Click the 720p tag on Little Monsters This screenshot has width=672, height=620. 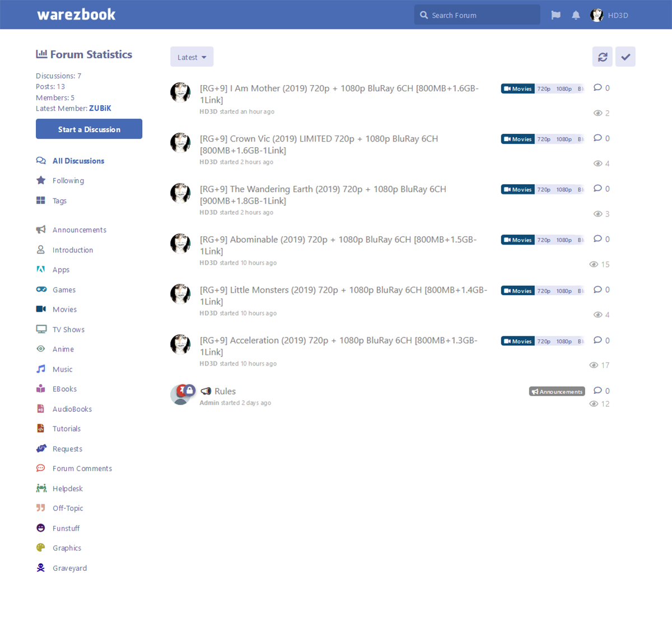pyautogui.click(x=544, y=290)
